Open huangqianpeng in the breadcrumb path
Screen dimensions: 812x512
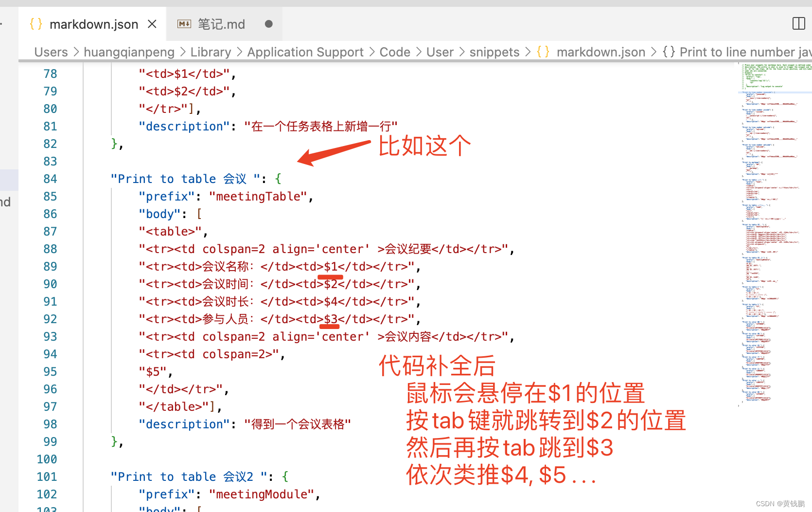[x=129, y=52]
